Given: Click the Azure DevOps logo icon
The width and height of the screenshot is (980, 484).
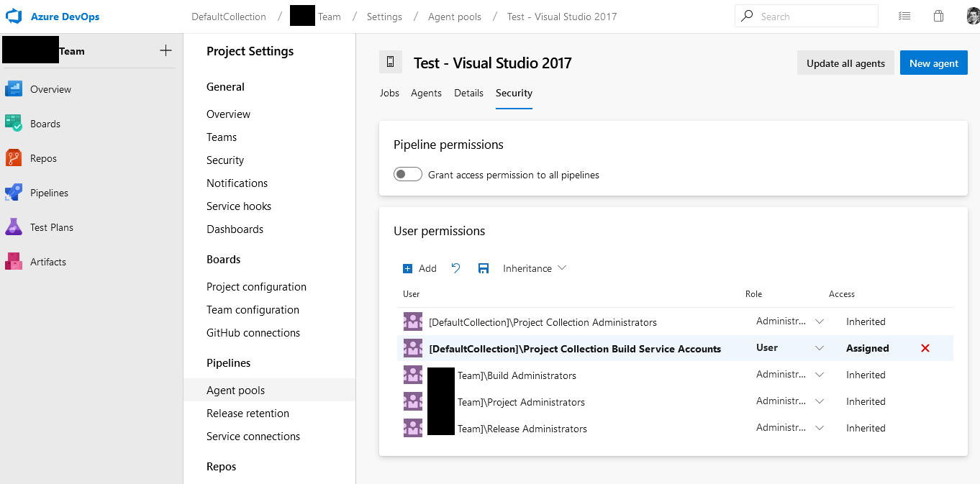Looking at the screenshot, I should [x=14, y=17].
